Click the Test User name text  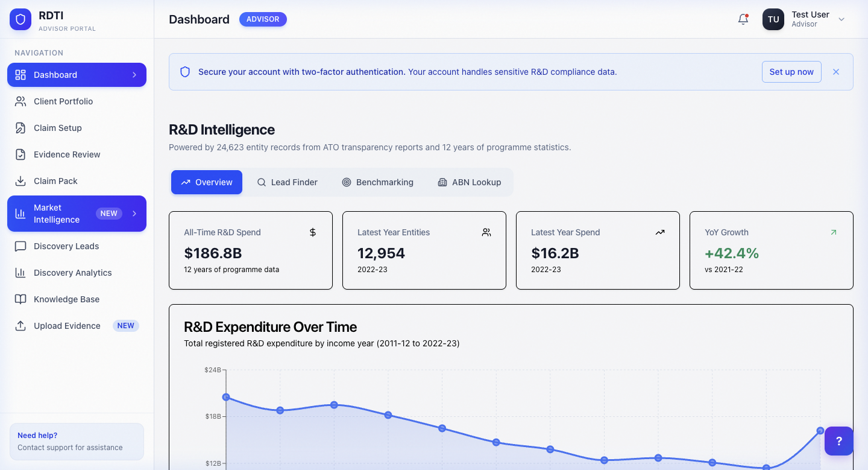tap(810, 14)
